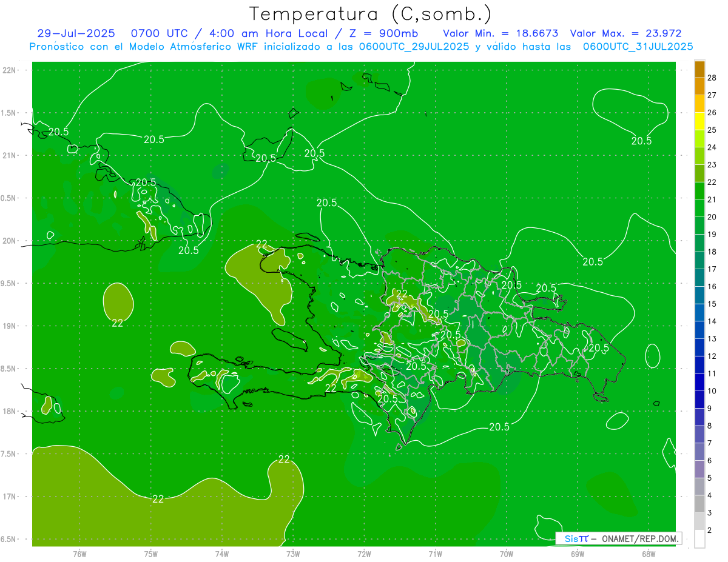The width and height of the screenshot is (728, 562).
Task: Click the '72W' longitude axis label
Action: [x=364, y=554]
